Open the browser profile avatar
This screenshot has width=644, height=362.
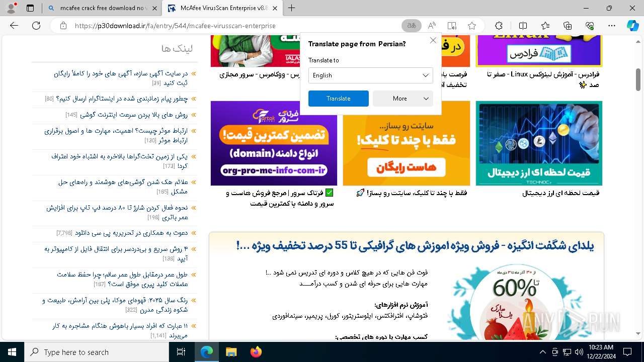point(11,8)
